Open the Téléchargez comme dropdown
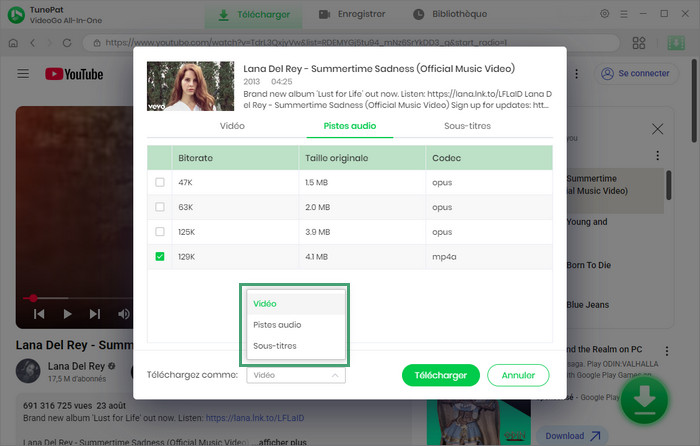700x446 pixels. [297, 375]
